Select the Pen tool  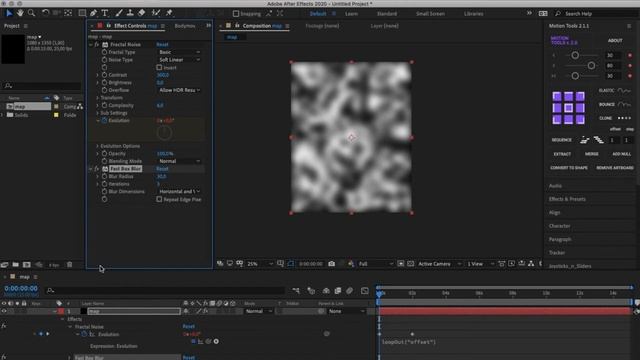click(x=93, y=13)
